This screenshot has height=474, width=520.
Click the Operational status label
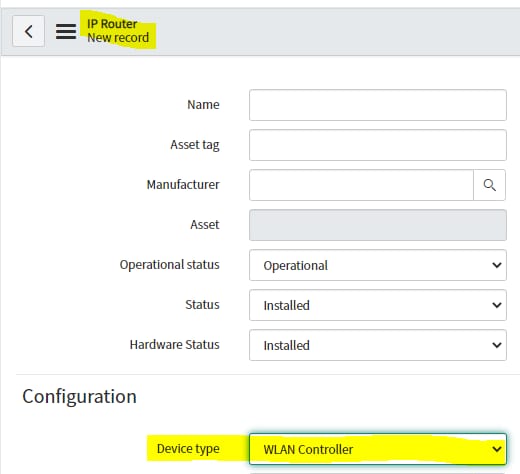pyautogui.click(x=169, y=265)
